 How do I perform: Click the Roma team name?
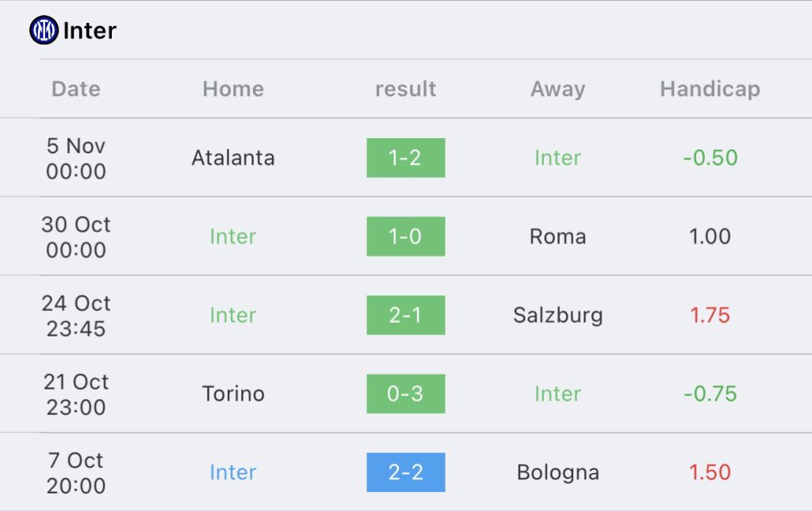pos(557,236)
